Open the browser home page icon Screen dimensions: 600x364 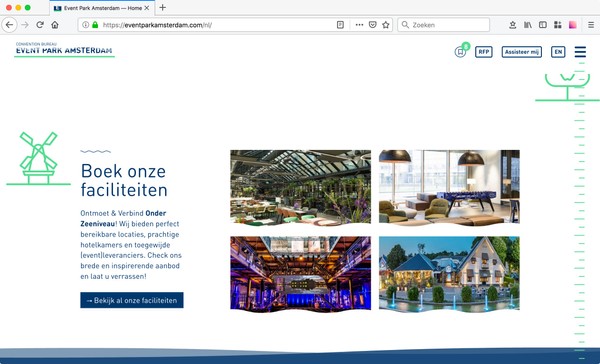(55, 25)
